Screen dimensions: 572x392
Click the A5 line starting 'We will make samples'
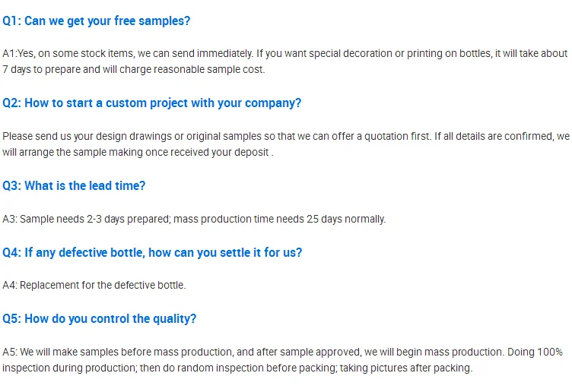282,352
